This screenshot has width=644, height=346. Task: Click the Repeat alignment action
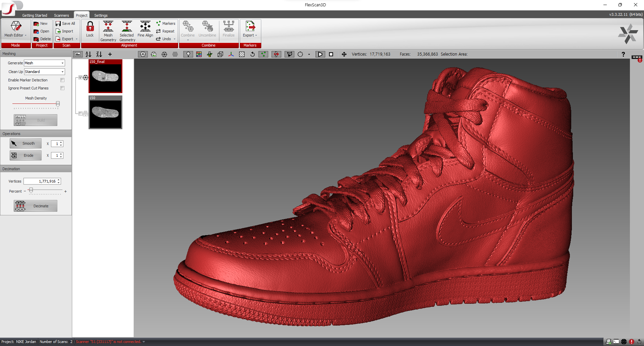(165, 31)
